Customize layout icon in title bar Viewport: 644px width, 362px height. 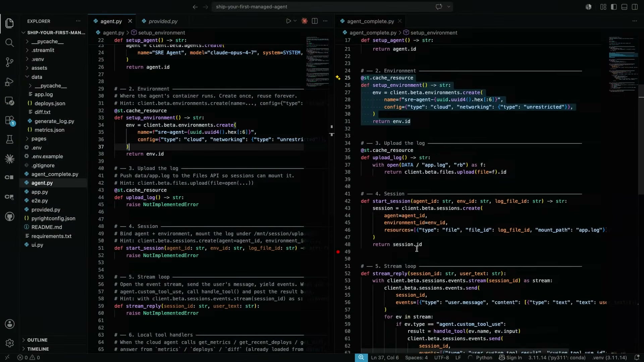pos(603,7)
